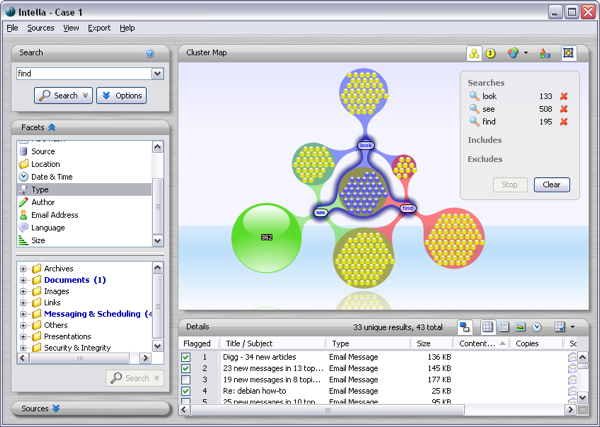This screenshot has height=427, width=600.
Task: Click the large green 382 cluster bubble
Action: click(x=266, y=237)
